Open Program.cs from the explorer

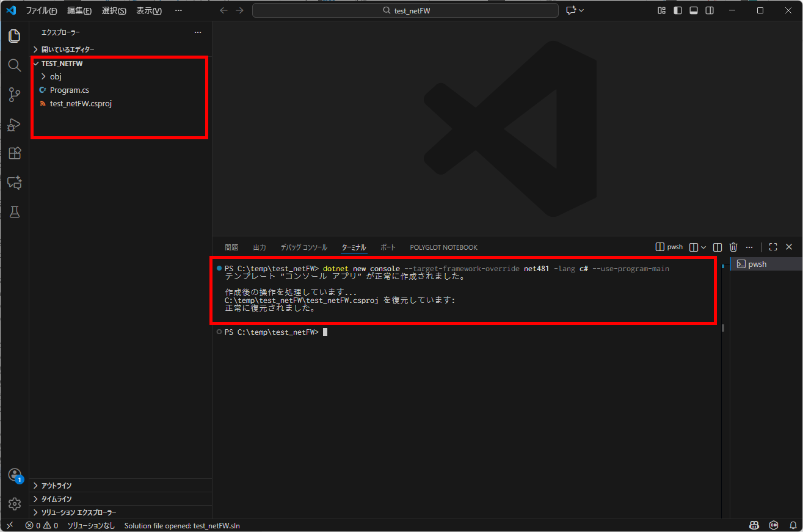68,90
